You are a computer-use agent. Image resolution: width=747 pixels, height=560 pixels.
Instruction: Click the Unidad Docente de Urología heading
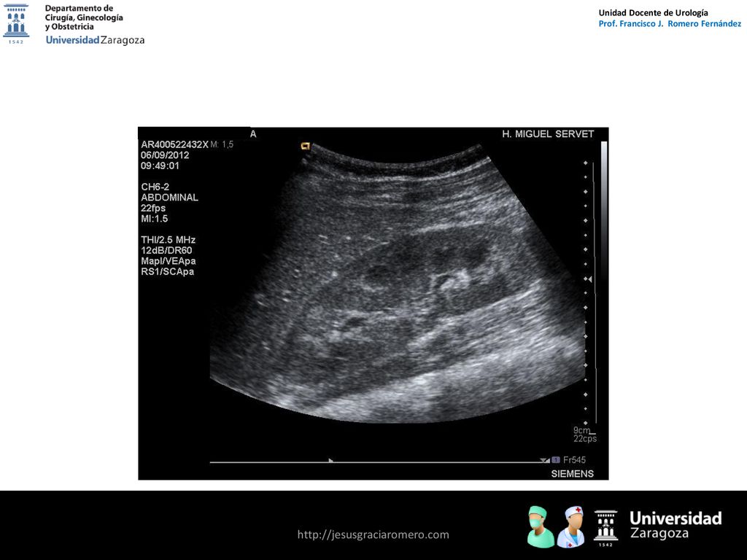coord(653,13)
